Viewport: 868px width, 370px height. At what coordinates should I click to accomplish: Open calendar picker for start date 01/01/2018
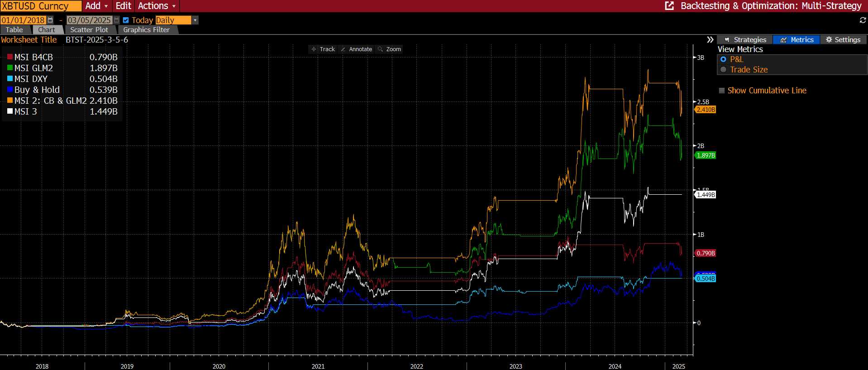coord(50,20)
